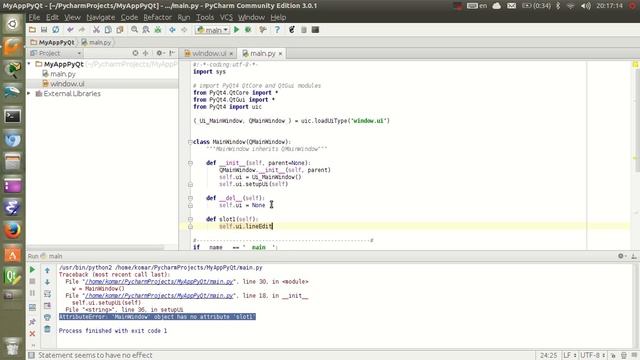
Task: Open second main.py traceback link, line 18
Action: pyautogui.click(x=159, y=296)
